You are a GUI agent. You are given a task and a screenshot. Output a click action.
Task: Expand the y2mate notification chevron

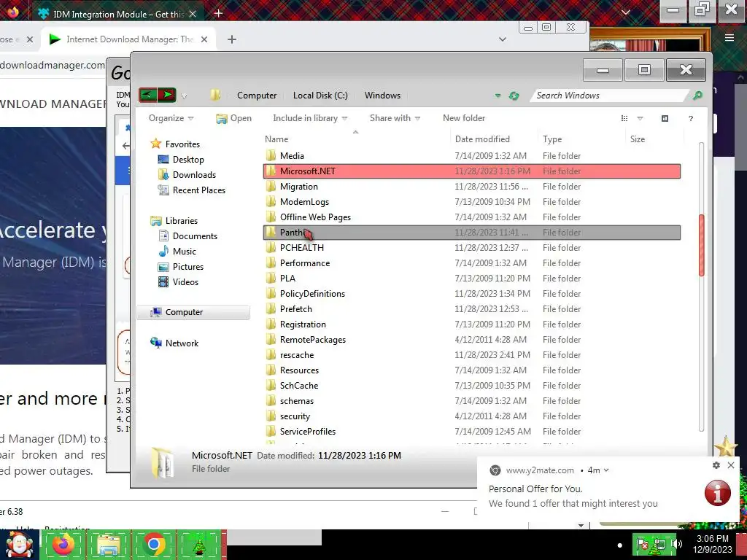606,470
